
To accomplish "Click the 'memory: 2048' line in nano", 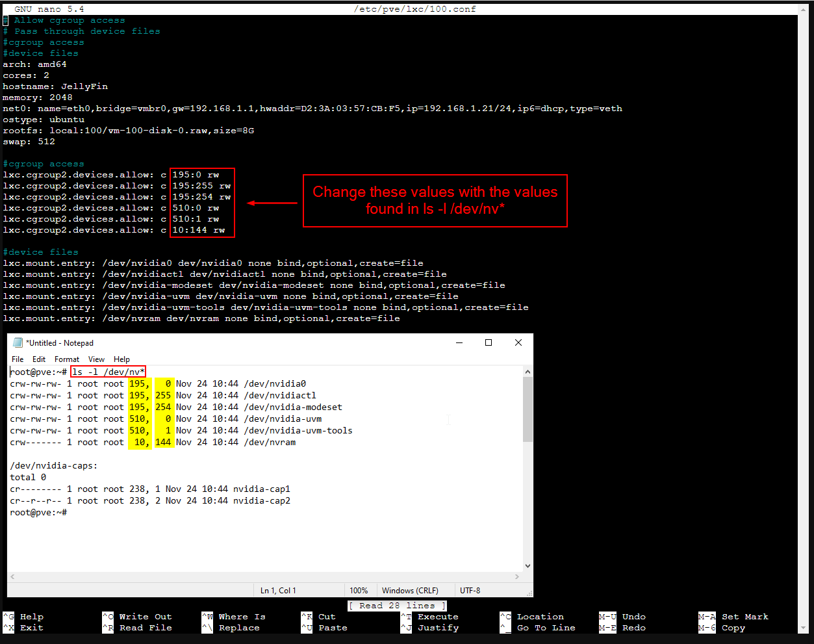I will [x=38, y=97].
